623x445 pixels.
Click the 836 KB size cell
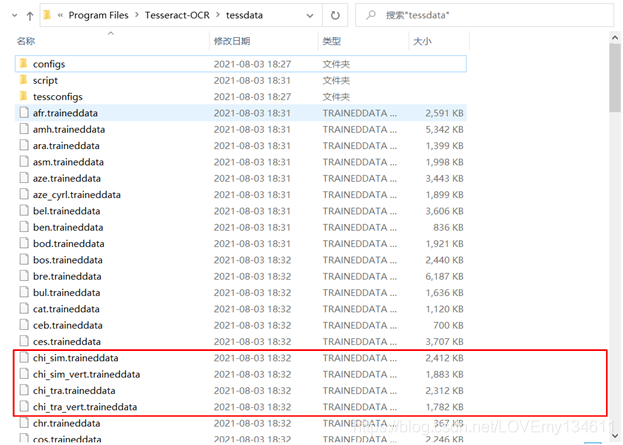(448, 227)
